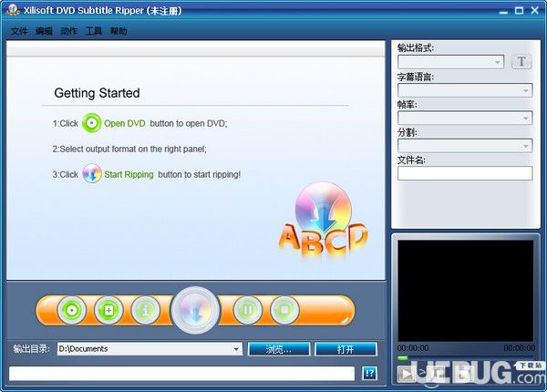The image size is (547, 392).
Task: Close the Xilisoft DVD Subtitle Ripper window
Action: pyautogui.click(x=535, y=10)
